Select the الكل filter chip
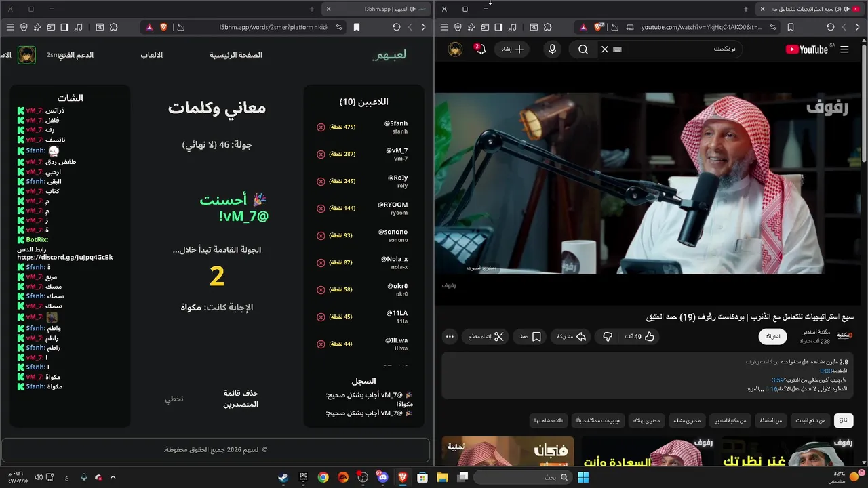The height and width of the screenshot is (488, 868). click(x=844, y=421)
